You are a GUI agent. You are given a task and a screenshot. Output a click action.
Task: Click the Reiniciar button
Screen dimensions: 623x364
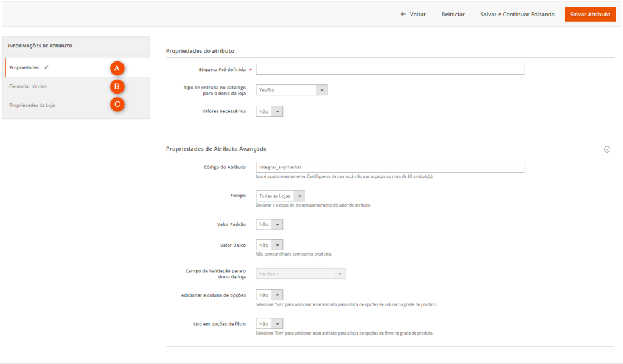pos(453,15)
